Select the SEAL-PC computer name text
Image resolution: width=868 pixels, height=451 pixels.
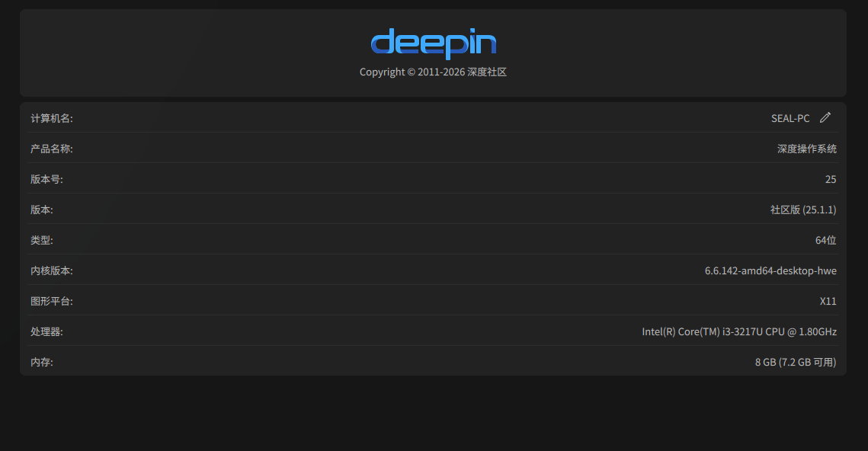coord(790,118)
